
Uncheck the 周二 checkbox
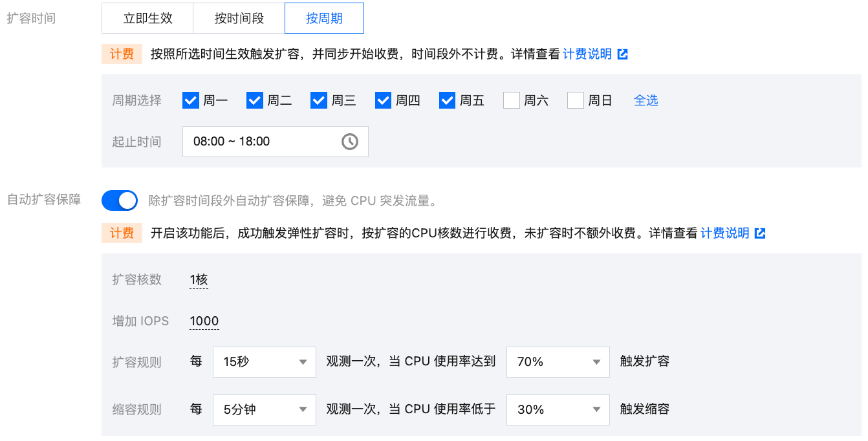(x=255, y=100)
